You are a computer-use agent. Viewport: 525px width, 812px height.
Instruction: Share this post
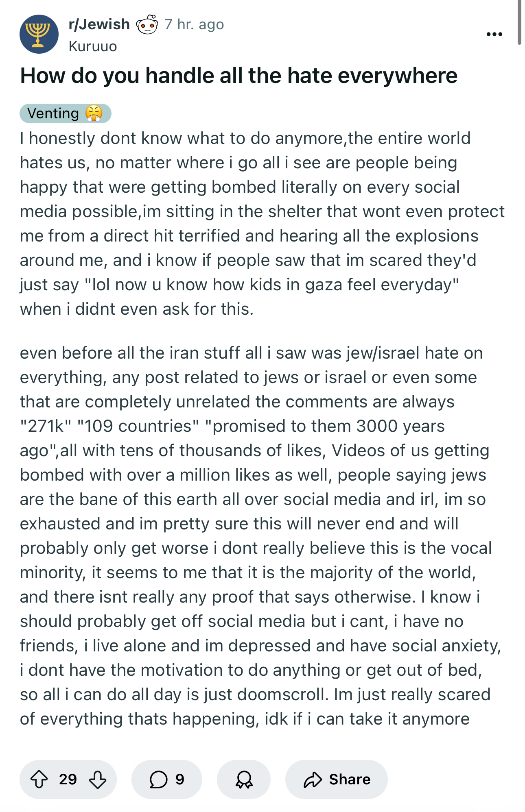(337, 779)
